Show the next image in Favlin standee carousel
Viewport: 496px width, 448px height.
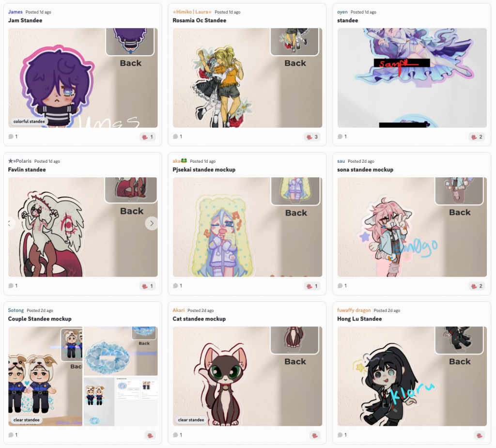[152, 223]
